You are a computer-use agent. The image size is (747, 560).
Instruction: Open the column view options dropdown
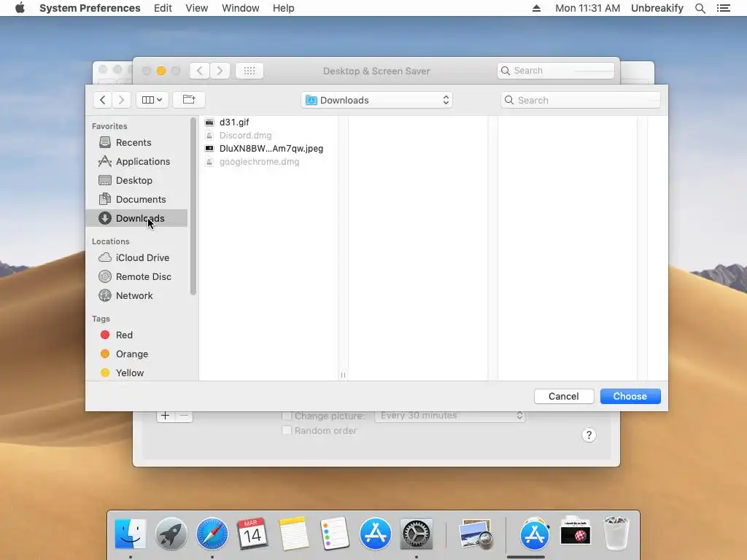click(x=152, y=100)
